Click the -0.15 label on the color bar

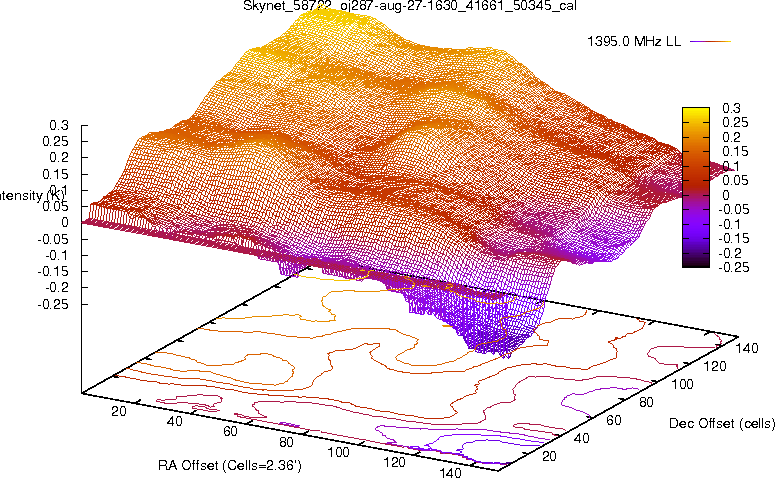[x=733, y=239]
